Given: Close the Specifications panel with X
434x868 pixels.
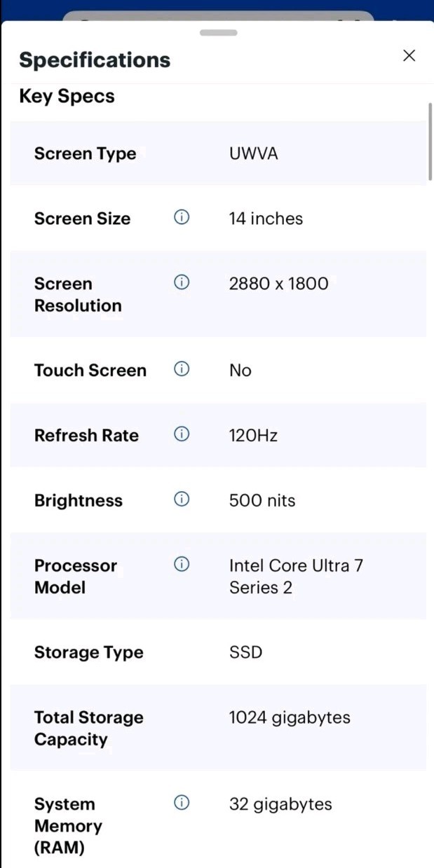Looking at the screenshot, I should pos(409,56).
